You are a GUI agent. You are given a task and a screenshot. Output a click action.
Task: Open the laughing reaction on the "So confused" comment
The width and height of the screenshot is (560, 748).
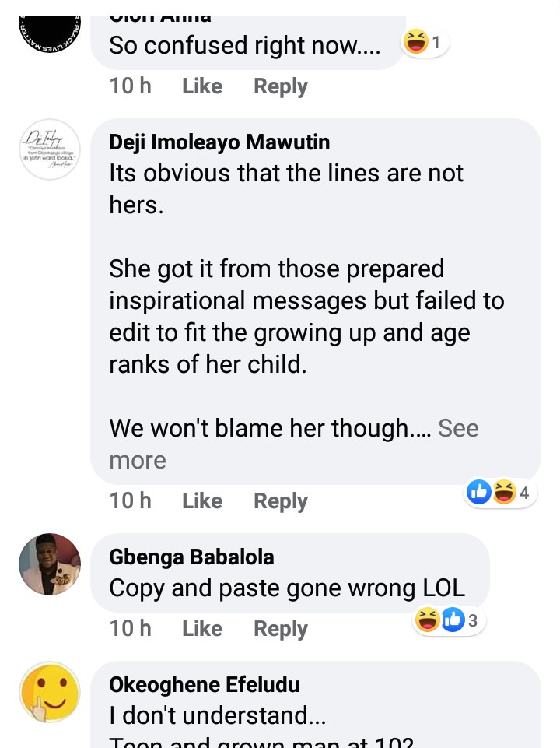425,43
